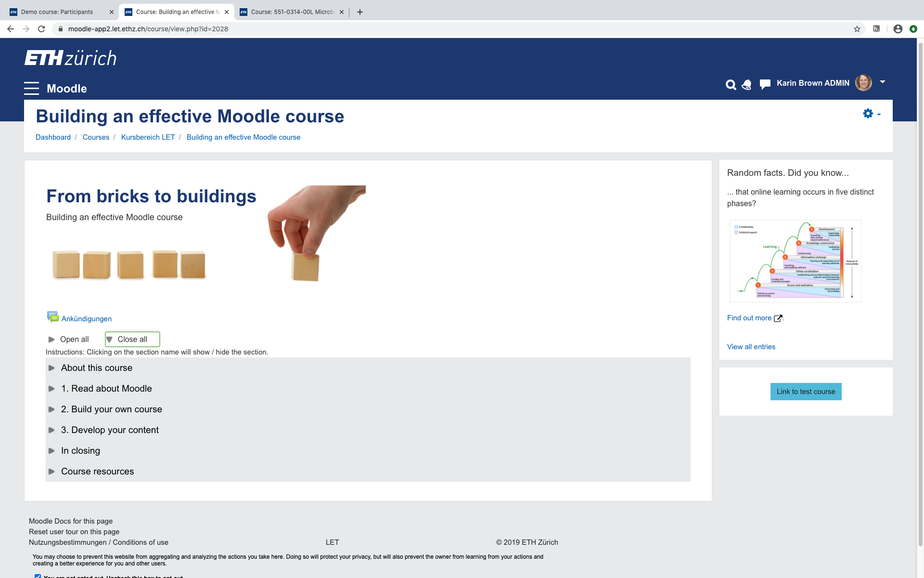Bookmark this page with the star icon
This screenshot has height=578, width=924.
point(857,29)
